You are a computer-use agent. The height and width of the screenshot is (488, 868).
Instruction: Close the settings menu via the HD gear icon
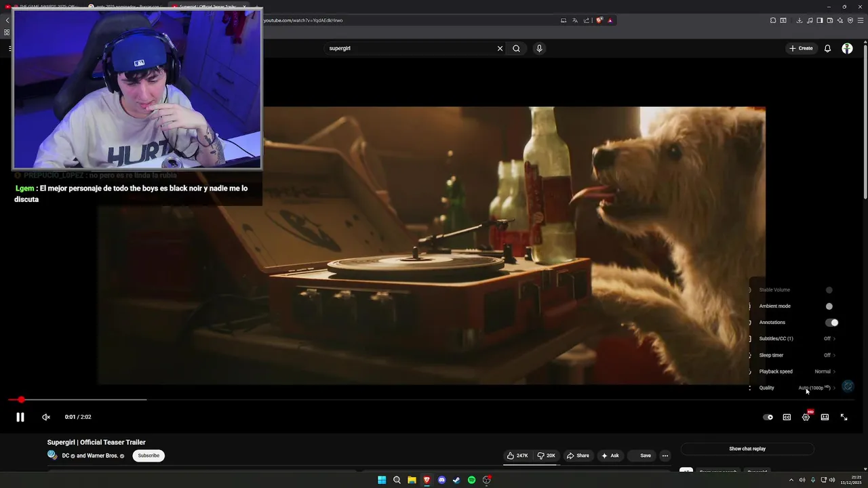point(806,417)
